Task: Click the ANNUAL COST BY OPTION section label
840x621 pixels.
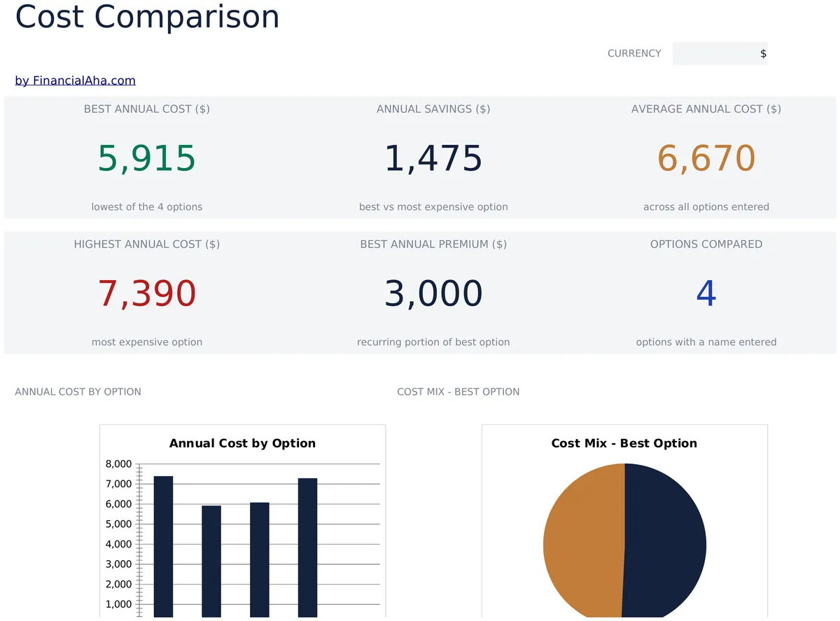Action: 78,392
